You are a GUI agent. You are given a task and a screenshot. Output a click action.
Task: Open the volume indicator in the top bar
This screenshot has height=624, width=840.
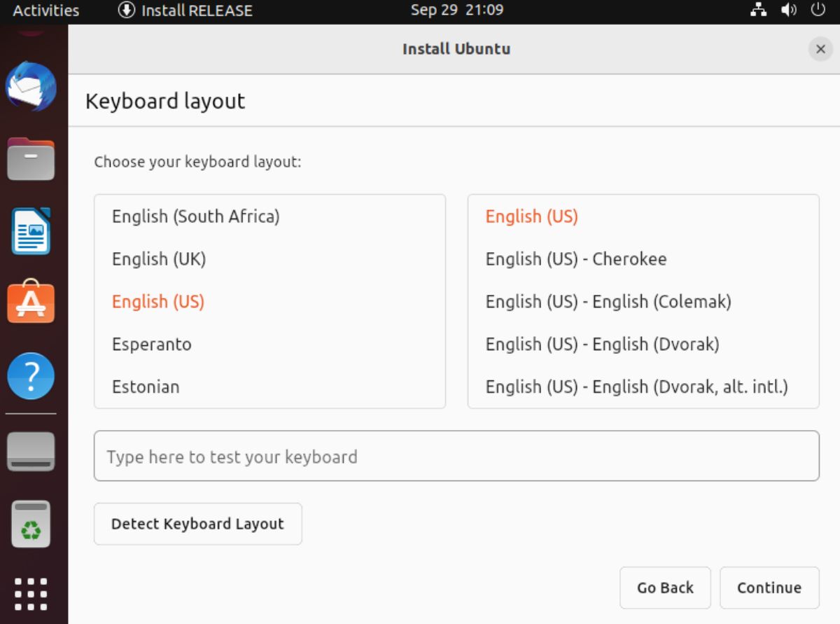pos(789,10)
